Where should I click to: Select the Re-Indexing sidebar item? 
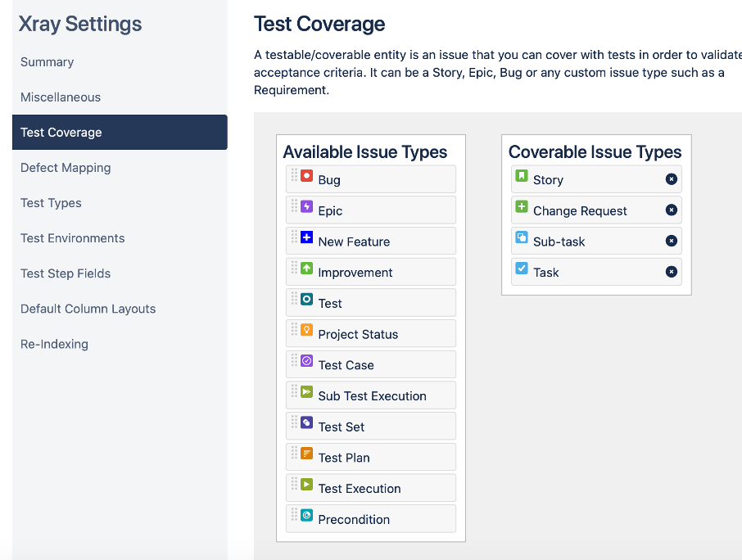click(x=54, y=344)
